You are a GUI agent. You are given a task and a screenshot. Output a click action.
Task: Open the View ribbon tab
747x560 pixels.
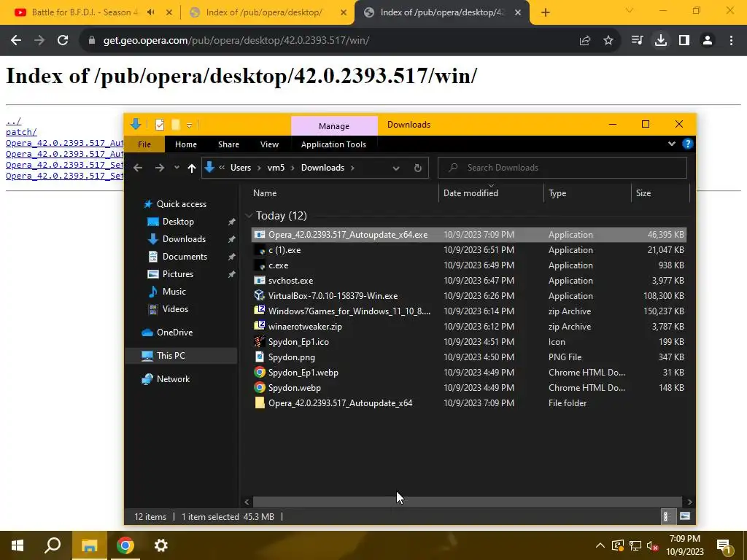tap(269, 144)
